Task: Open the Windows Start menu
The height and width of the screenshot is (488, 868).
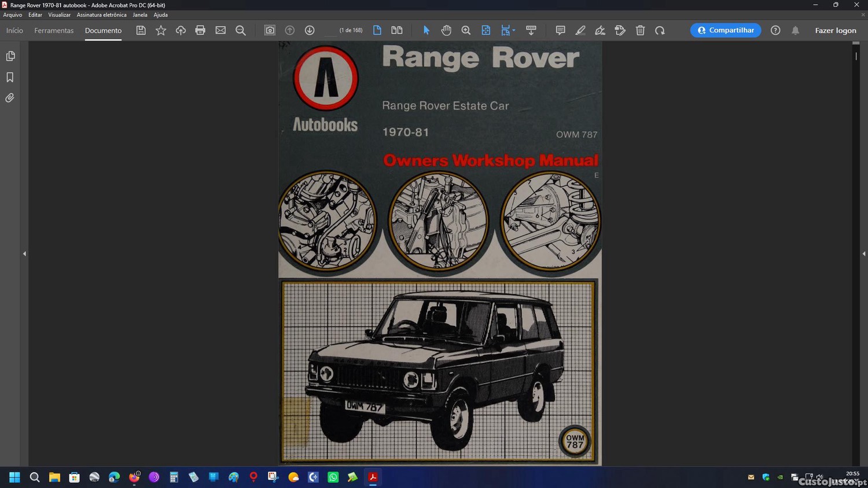Action: pos(14,477)
